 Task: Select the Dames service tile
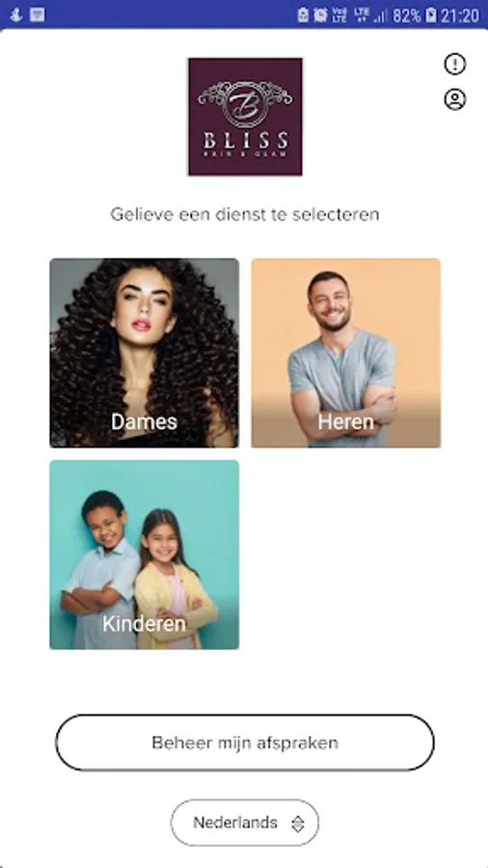tap(145, 353)
